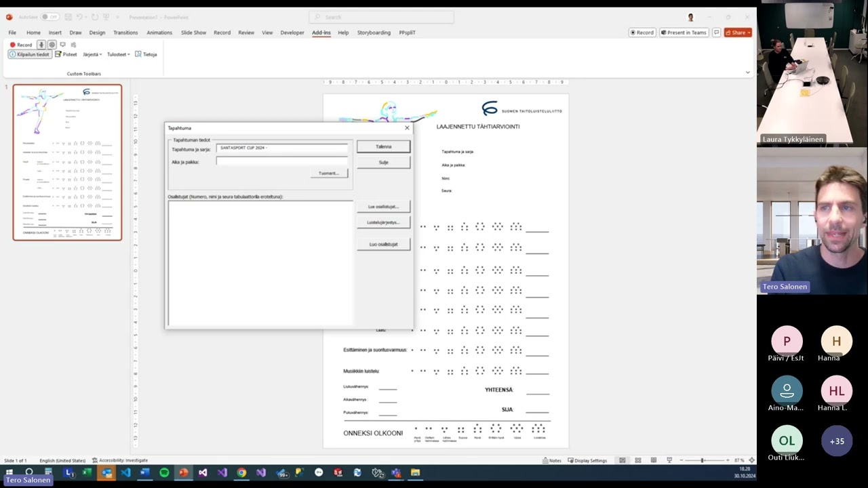The width and height of the screenshot is (868, 488).
Task: Open Excel from the taskbar
Action: tap(87, 473)
